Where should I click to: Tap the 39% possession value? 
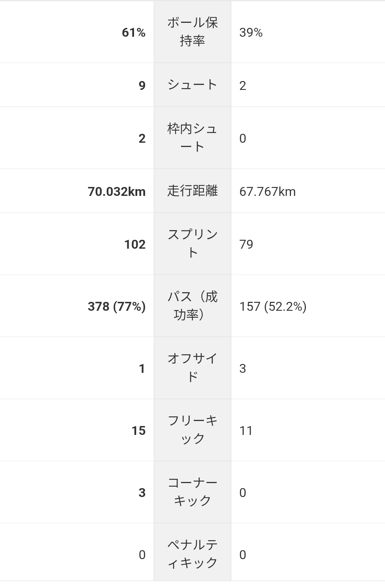[x=251, y=33]
